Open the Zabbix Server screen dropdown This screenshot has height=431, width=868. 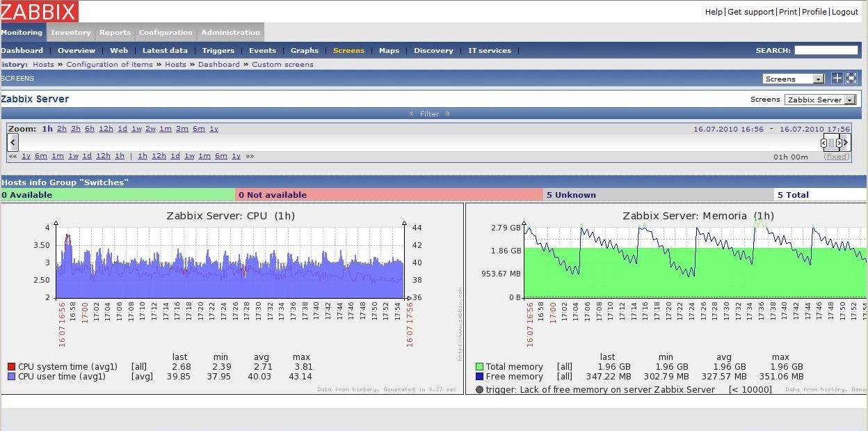point(820,100)
